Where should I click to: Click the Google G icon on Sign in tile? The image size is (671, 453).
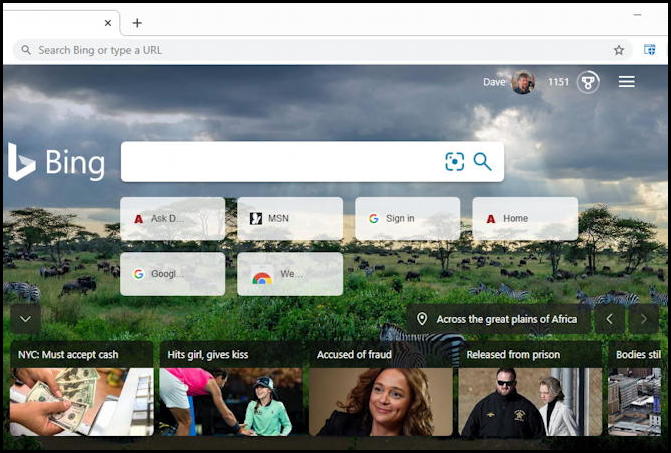click(374, 219)
